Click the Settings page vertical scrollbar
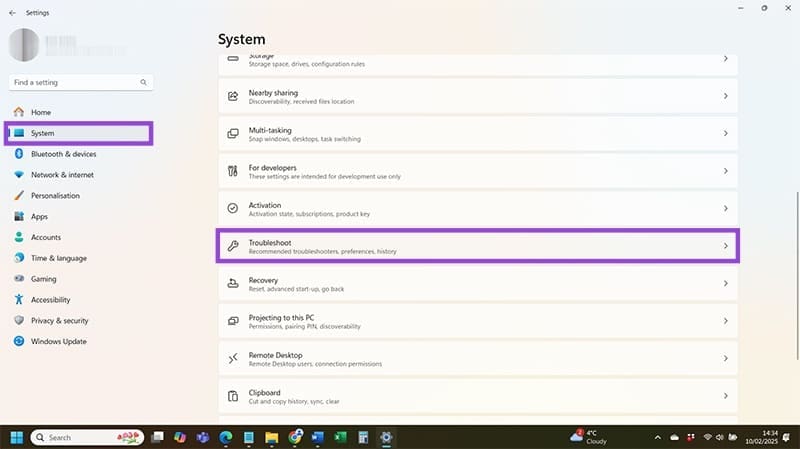 (x=797, y=276)
